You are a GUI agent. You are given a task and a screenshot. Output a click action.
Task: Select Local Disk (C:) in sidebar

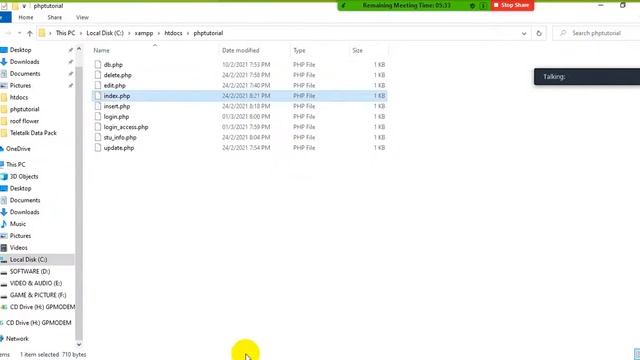coord(28,259)
